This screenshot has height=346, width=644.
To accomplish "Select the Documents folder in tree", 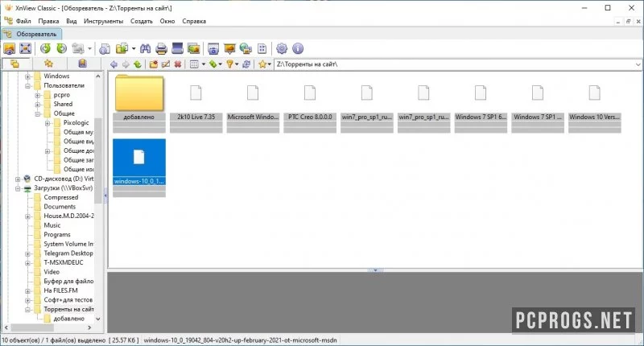I will [x=60, y=207].
